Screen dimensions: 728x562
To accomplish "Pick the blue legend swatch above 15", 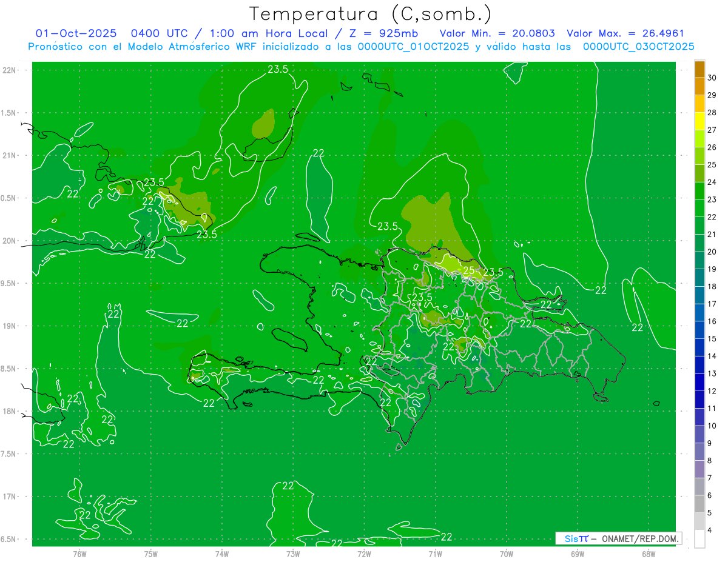I will click(x=699, y=330).
